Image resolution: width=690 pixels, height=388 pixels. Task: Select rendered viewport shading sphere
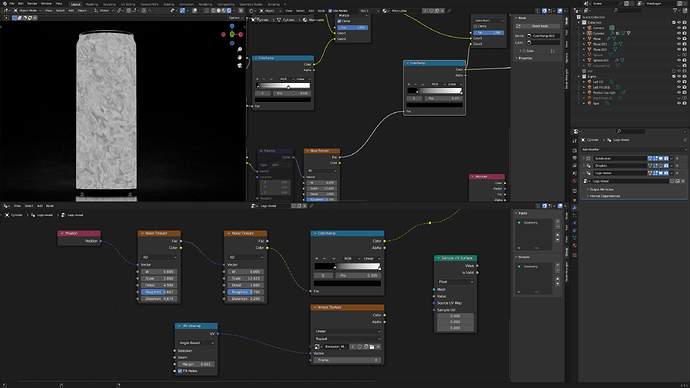tap(229, 11)
